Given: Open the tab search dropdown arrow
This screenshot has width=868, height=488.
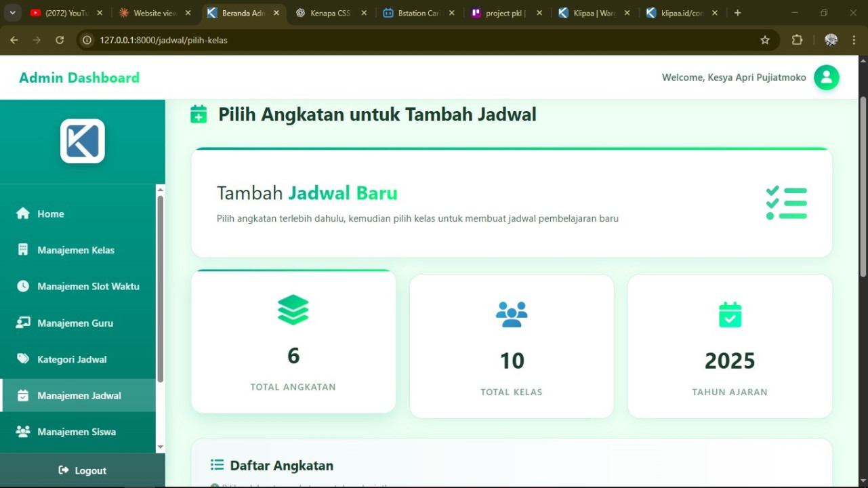Looking at the screenshot, I should (x=12, y=13).
